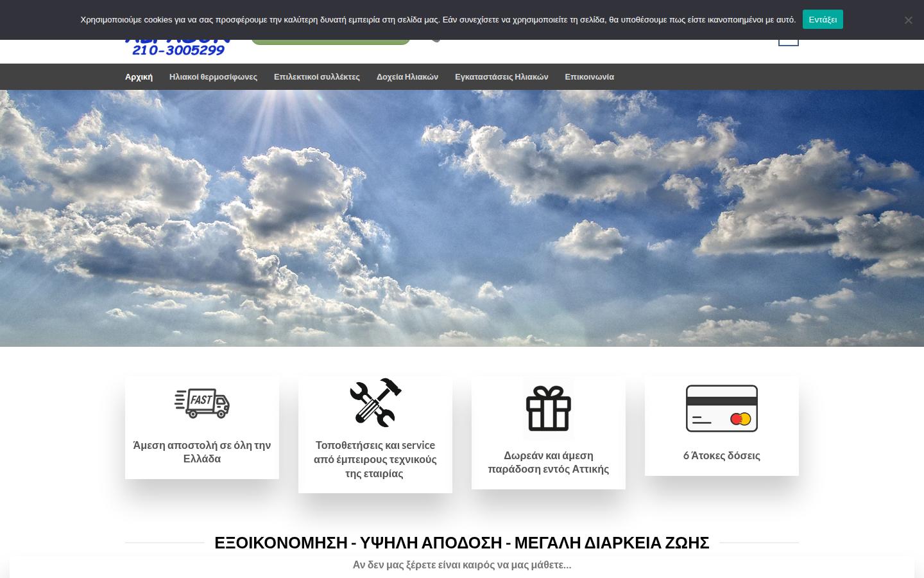Click text "Τοποθετήσεις και service από έμπειρους τεχνικούς"

375,459
